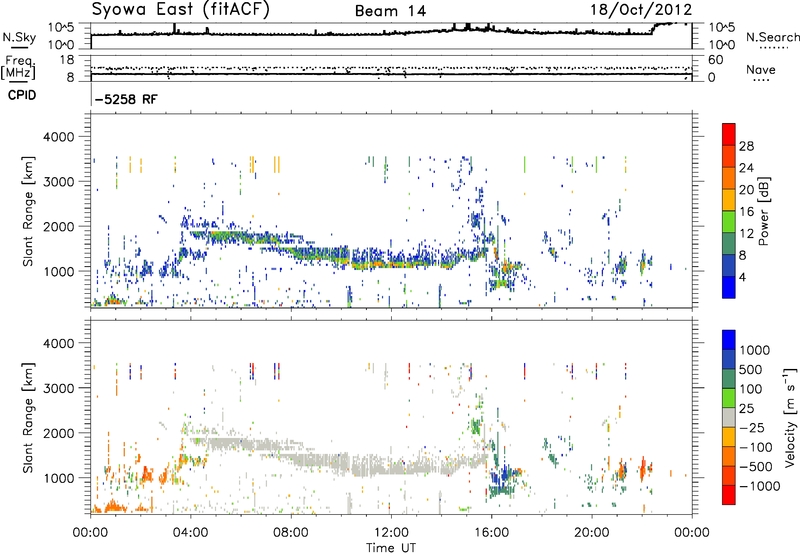Click the '16' label on power colorbar

click(746, 212)
